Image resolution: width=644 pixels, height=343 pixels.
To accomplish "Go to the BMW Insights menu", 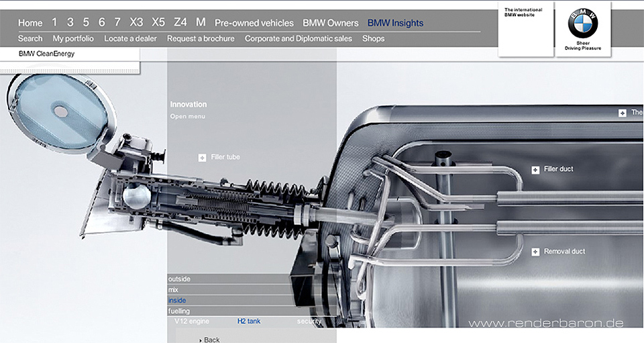I will [x=395, y=23].
